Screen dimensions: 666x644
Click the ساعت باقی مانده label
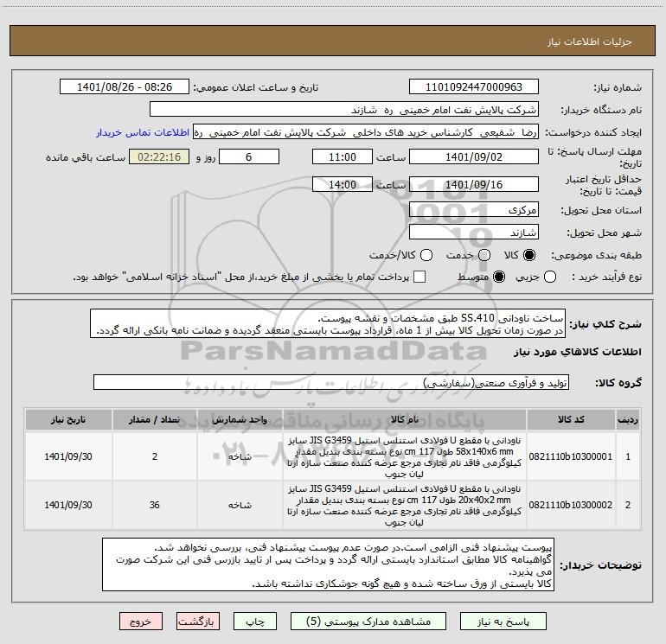[x=86, y=157]
